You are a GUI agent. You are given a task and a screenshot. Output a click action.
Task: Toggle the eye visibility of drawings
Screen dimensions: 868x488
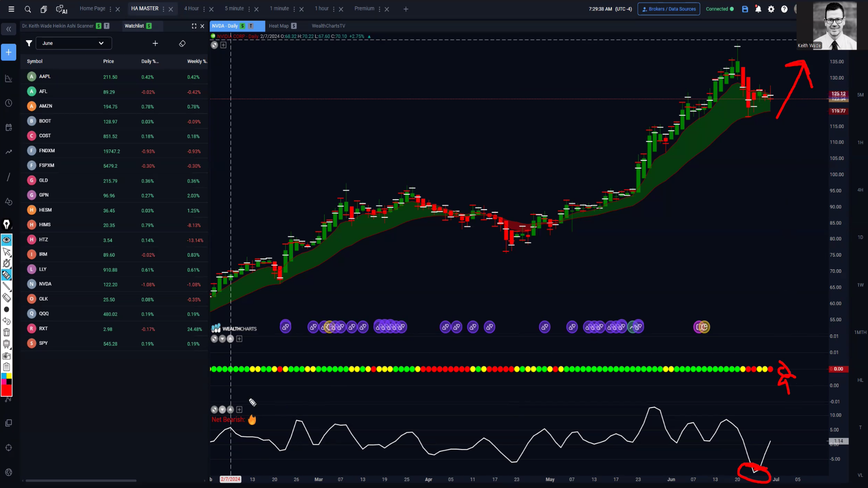coord(6,239)
